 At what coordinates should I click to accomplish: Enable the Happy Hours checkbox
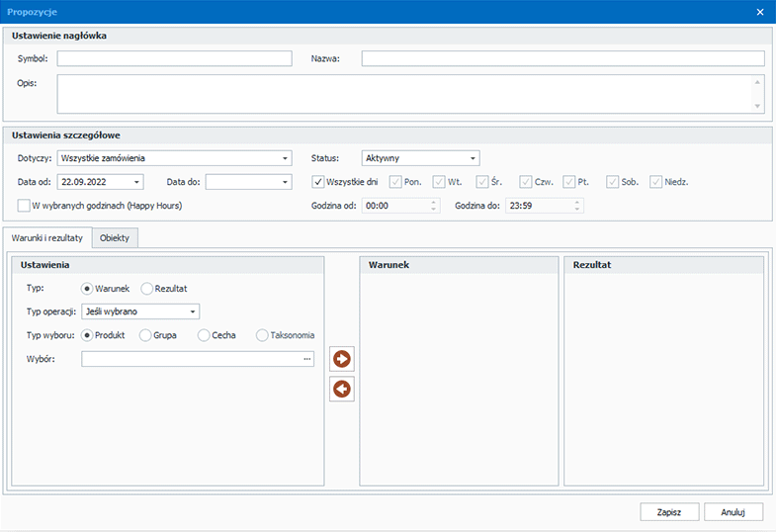24,206
